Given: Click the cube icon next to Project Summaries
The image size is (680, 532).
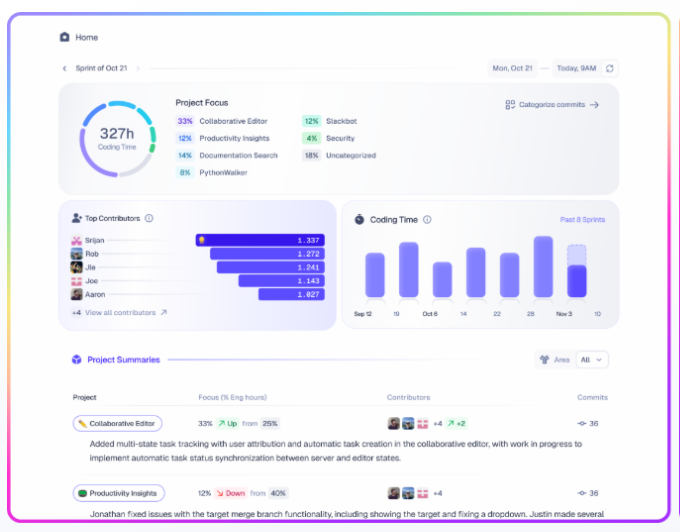Looking at the screenshot, I should (76, 360).
